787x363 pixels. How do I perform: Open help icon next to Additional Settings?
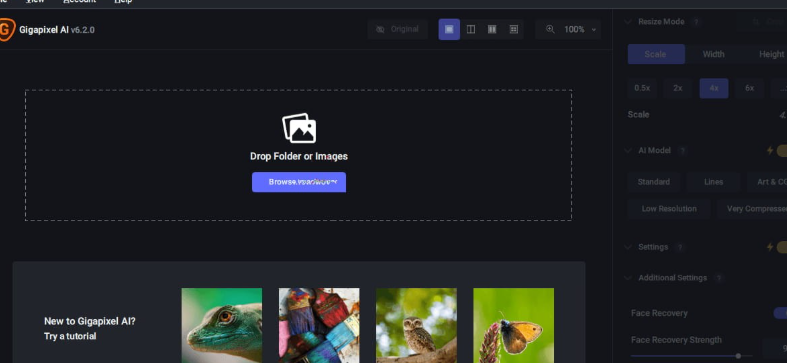718,278
